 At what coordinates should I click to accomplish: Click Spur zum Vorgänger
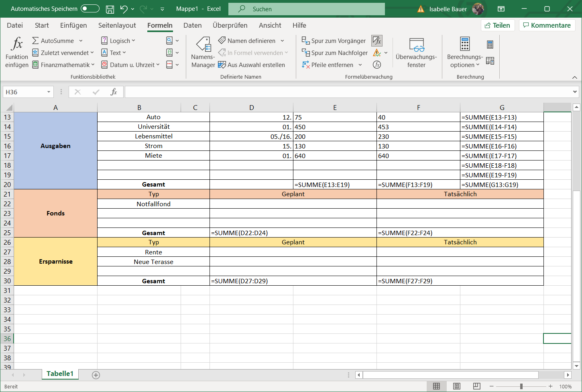[334, 41]
